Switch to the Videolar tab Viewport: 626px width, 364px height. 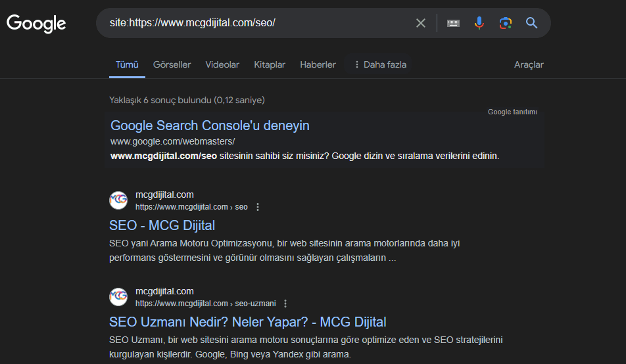[x=222, y=64]
